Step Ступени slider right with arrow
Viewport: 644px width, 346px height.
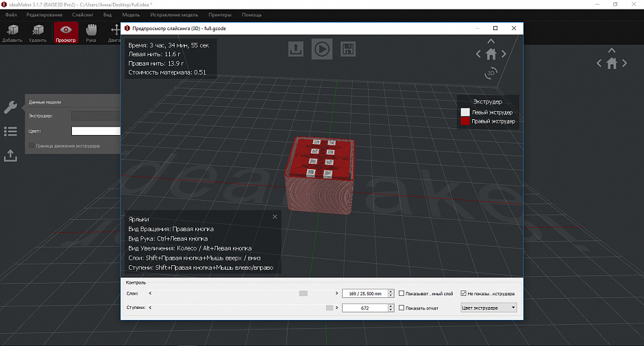pyautogui.click(x=336, y=308)
